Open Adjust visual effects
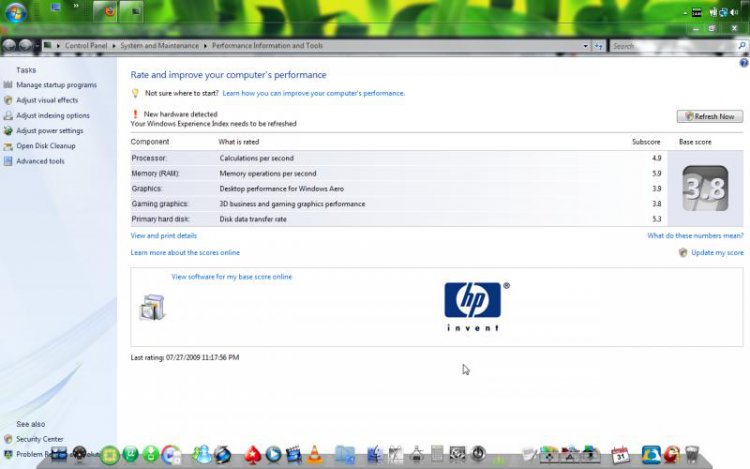The width and height of the screenshot is (750, 469). [47, 100]
